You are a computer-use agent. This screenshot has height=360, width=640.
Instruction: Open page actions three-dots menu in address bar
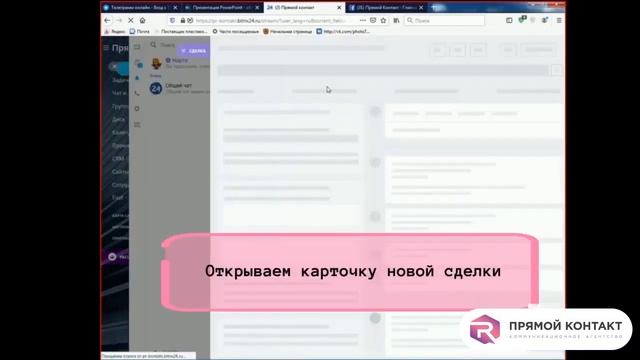pyautogui.click(x=363, y=20)
